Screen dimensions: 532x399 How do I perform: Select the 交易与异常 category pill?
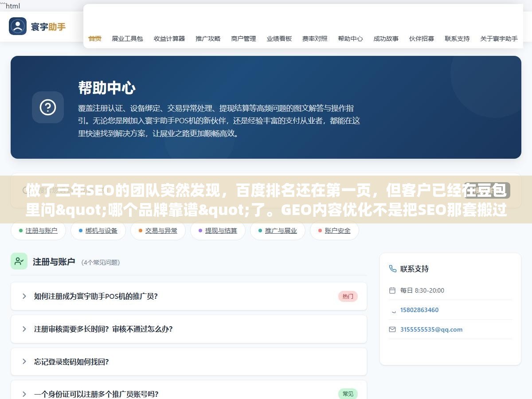click(158, 231)
